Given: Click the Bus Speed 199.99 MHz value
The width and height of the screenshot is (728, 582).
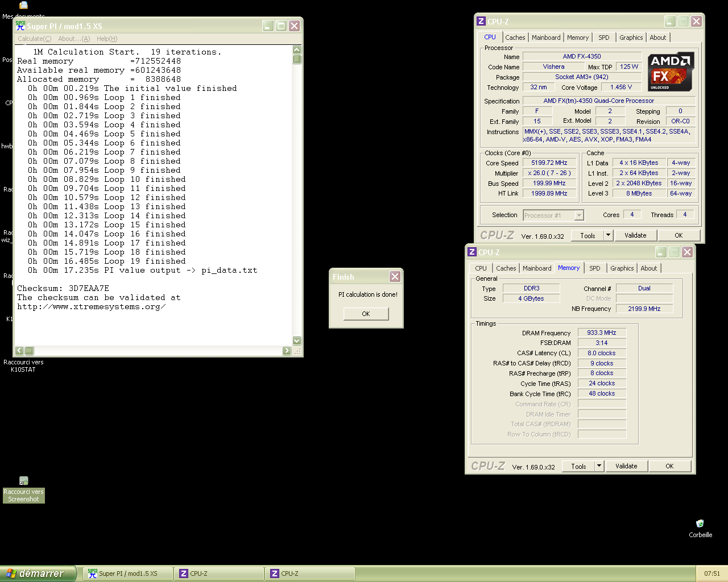Looking at the screenshot, I should 549,183.
